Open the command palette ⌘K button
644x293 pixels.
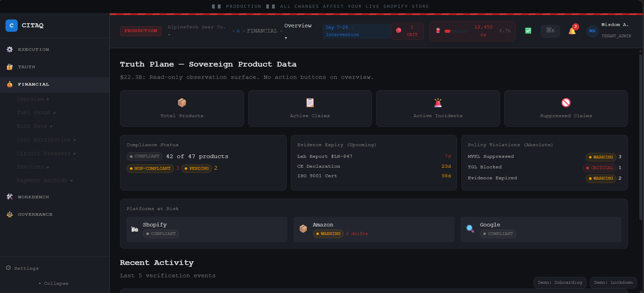point(550,31)
